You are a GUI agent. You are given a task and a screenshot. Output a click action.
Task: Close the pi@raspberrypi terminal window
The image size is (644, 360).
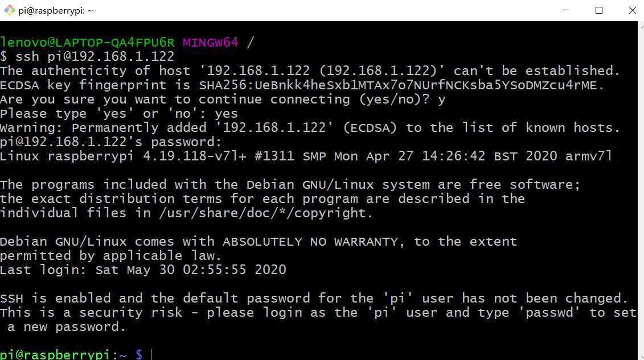[x=632, y=10]
